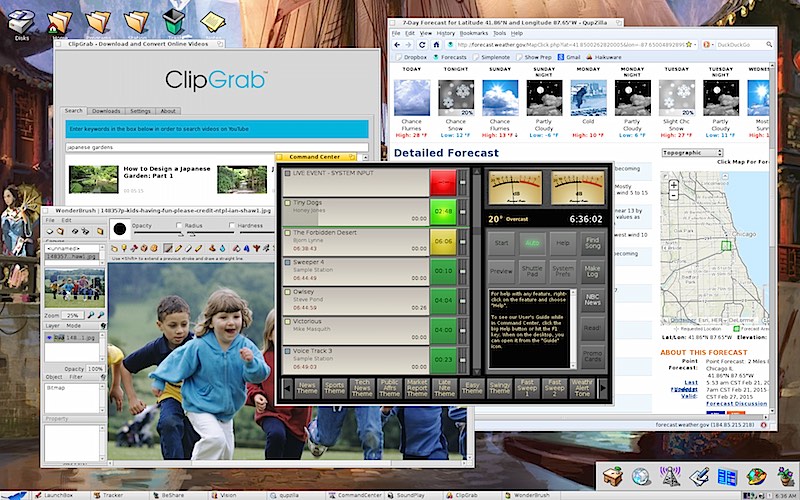
Task: Open the Bookmarks menu in QupZilla
Action: tap(473, 33)
